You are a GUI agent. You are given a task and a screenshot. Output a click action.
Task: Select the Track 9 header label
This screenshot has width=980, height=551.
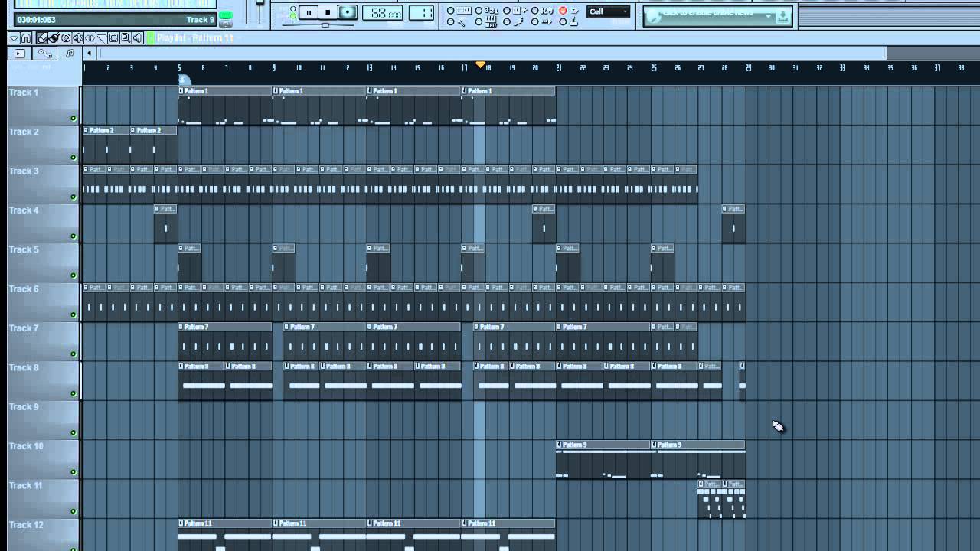23,407
